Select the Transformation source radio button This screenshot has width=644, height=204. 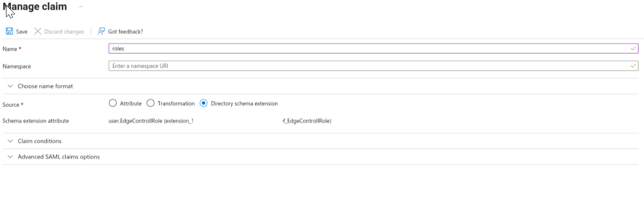(x=151, y=103)
